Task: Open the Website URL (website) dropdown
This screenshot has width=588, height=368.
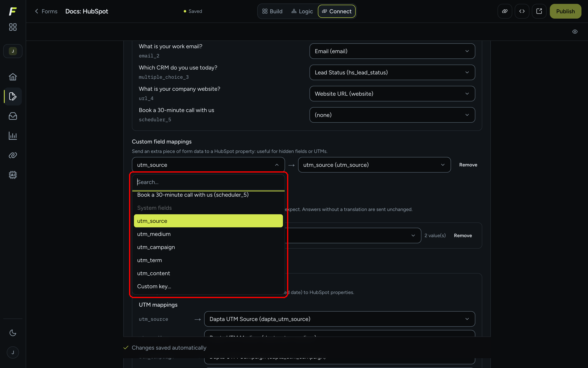Action: point(392,94)
